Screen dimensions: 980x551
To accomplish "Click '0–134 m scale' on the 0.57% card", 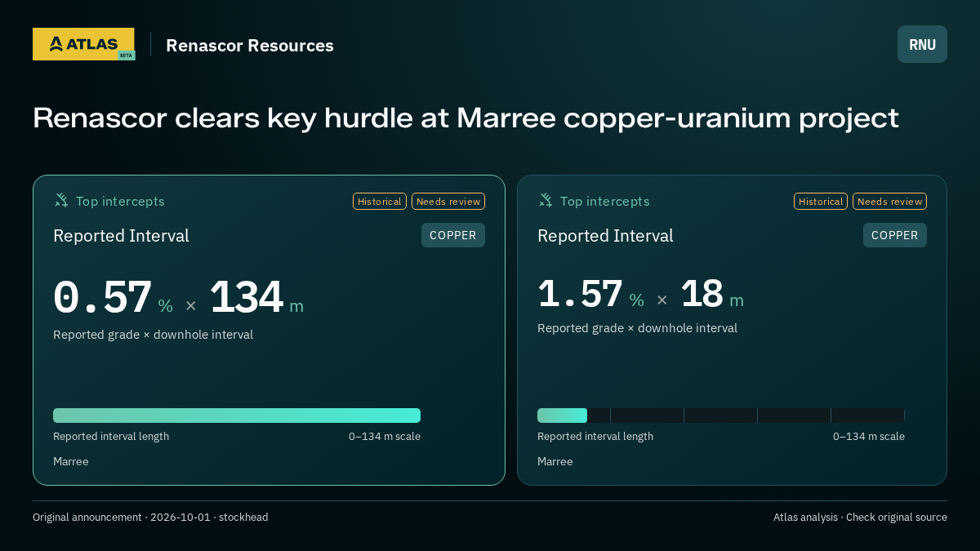I will tap(385, 437).
